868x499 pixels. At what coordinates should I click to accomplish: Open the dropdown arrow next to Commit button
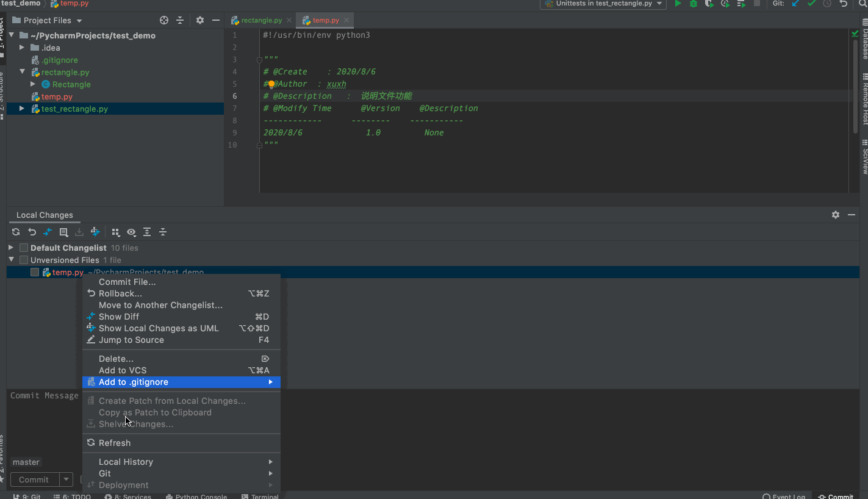pyautogui.click(x=66, y=479)
